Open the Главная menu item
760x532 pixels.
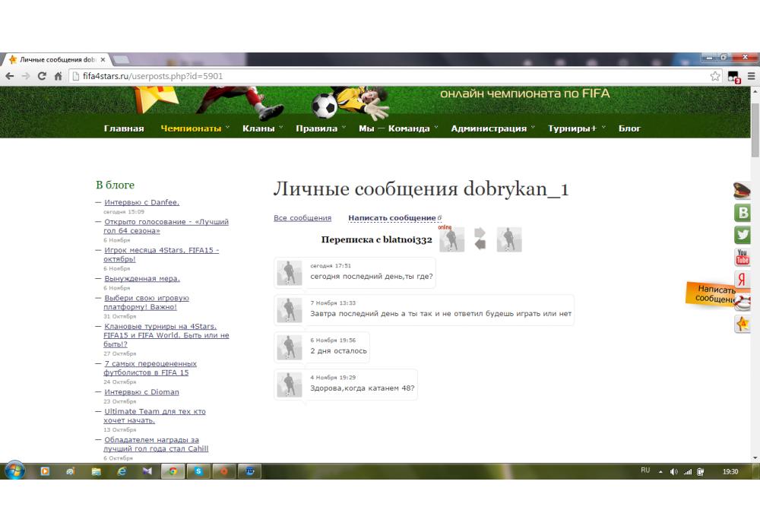coord(124,128)
